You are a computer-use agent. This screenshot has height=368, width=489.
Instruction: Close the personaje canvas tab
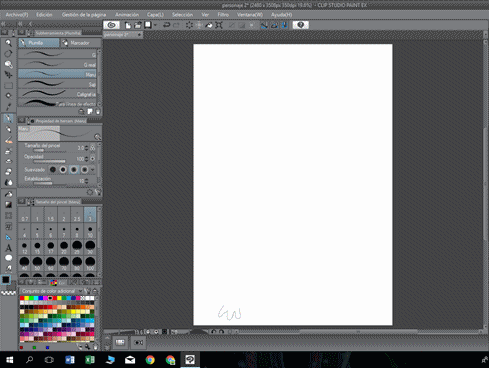coord(139,34)
